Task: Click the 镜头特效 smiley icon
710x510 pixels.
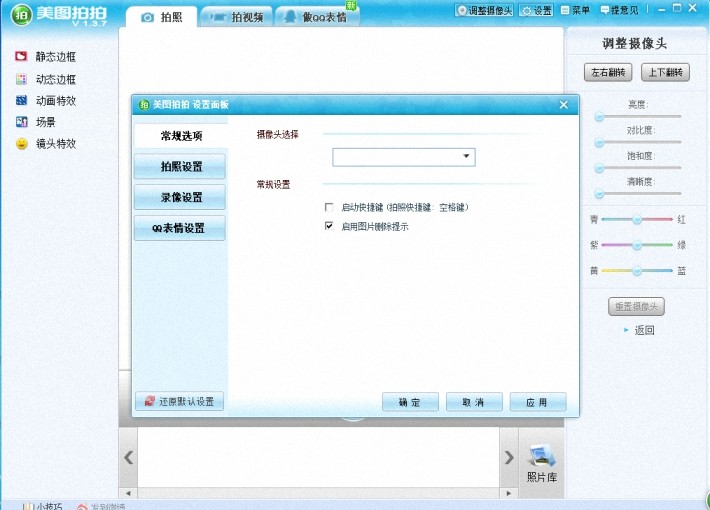Action: pyautogui.click(x=21, y=144)
